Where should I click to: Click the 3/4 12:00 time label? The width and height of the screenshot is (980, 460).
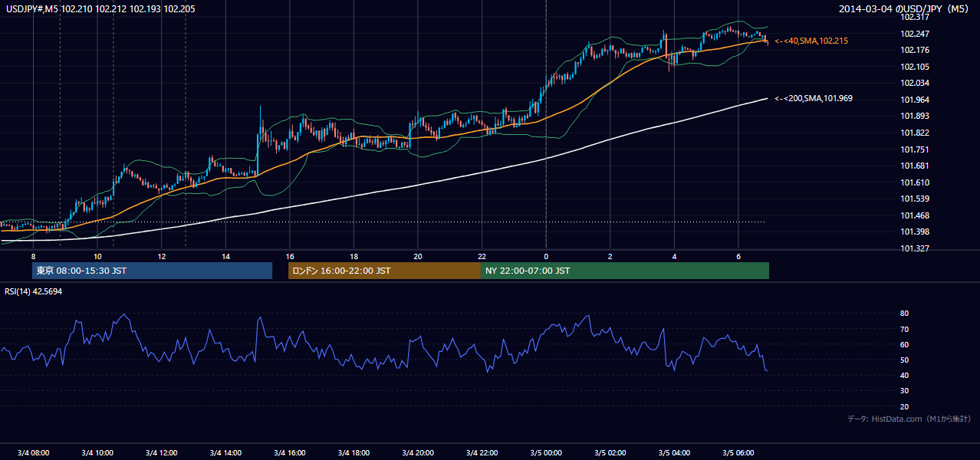161,452
